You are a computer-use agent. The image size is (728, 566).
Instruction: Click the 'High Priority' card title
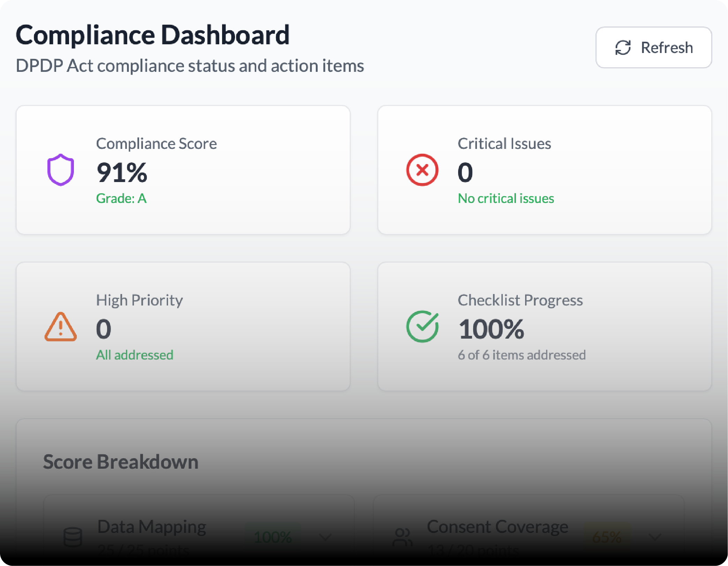click(139, 300)
